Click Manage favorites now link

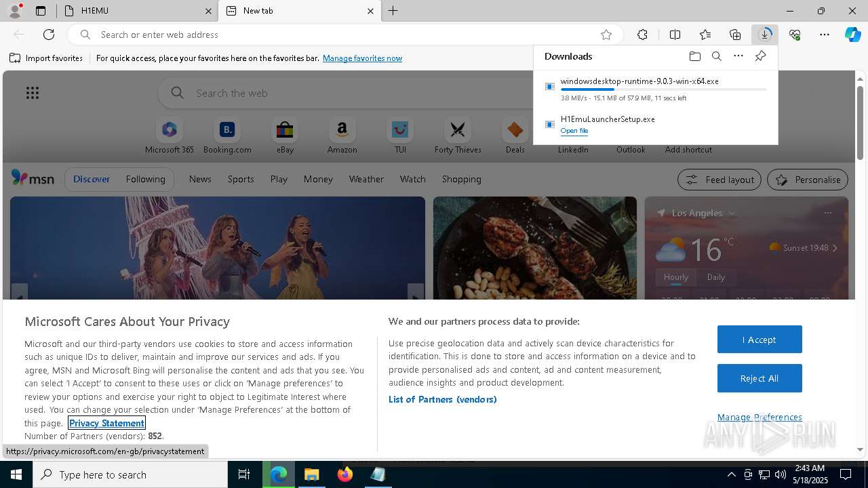pos(362,58)
